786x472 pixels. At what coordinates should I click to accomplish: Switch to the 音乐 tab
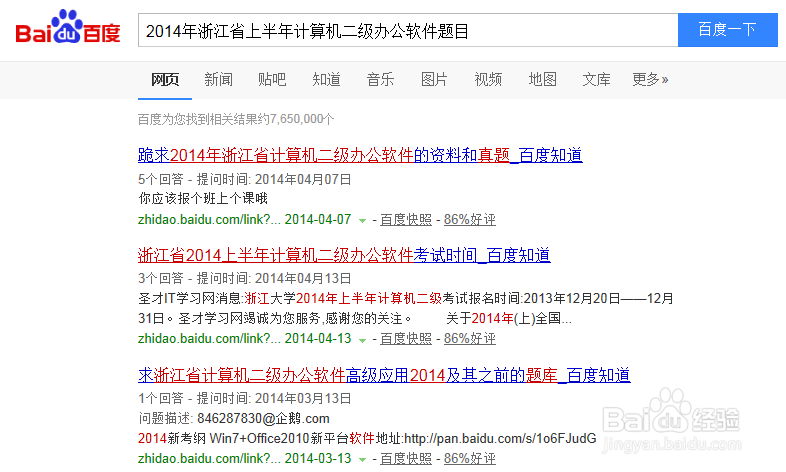(380, 79)
